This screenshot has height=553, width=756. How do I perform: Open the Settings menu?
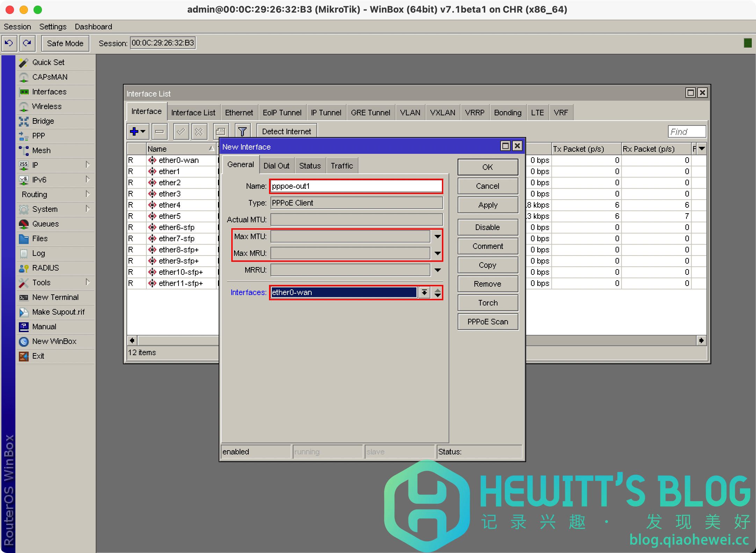coord(53,27)
